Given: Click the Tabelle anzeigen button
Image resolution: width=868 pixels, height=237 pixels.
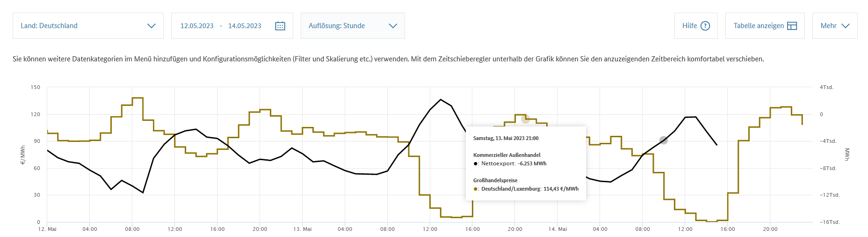Looking at the screenshot, I should coord(765,26).
